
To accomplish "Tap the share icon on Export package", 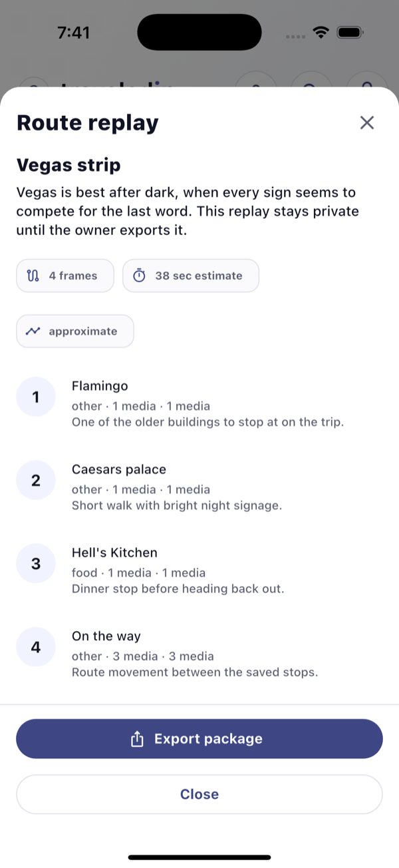I will coord(138,739).
